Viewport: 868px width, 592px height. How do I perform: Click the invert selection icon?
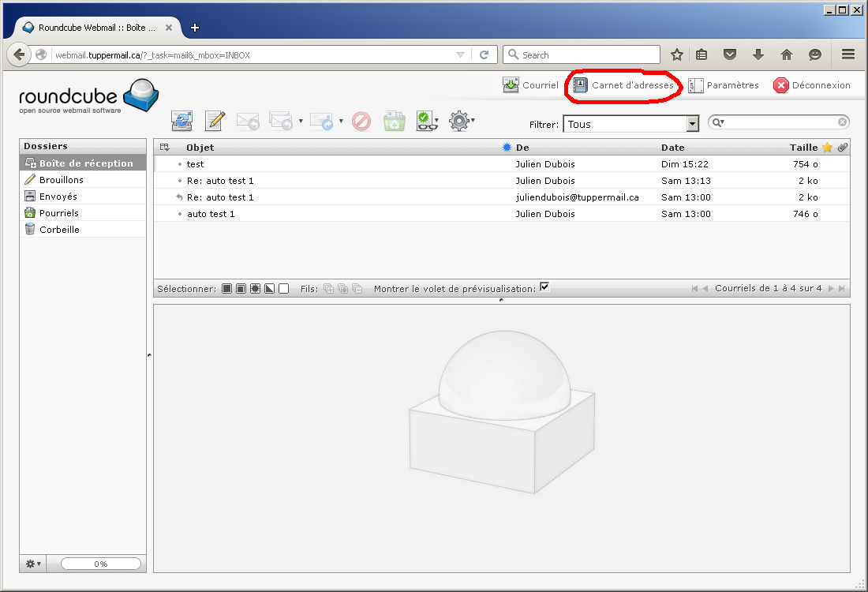(270, 289)
